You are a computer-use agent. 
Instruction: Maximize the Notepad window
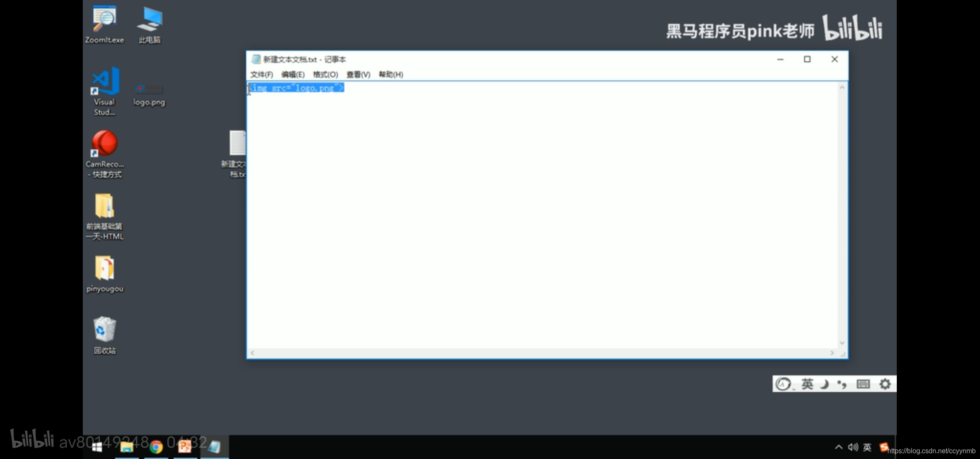807,59
